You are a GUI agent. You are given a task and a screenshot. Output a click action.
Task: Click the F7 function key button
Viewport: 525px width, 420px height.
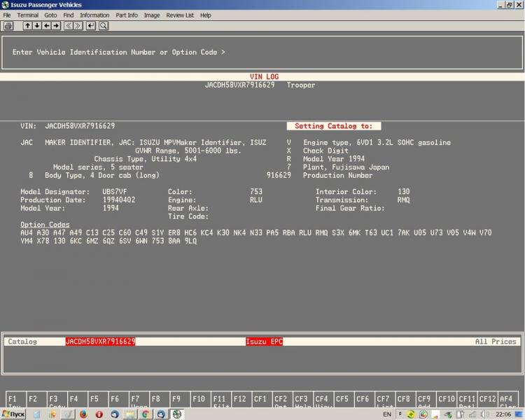coord(139,399)
